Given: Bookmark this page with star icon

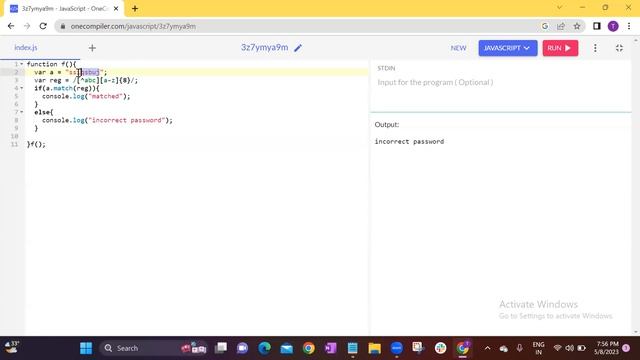Looking at the screenshot, I should click(577, 26).
